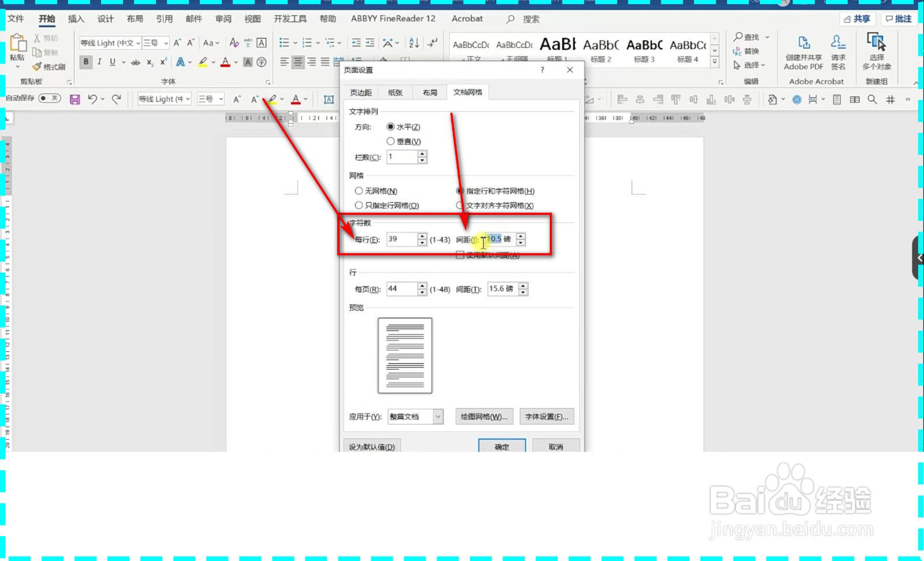Select the No grid option

(x=359, y=191)
